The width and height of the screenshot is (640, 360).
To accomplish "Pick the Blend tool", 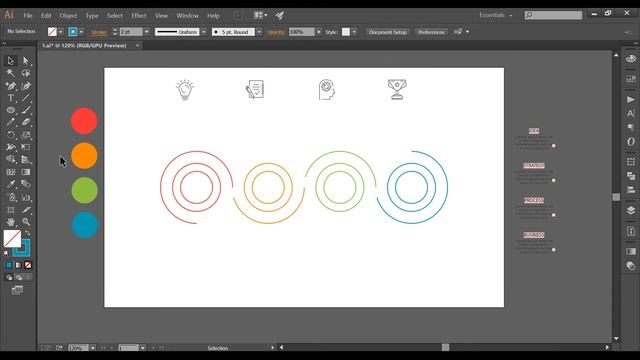I will 26,184.
